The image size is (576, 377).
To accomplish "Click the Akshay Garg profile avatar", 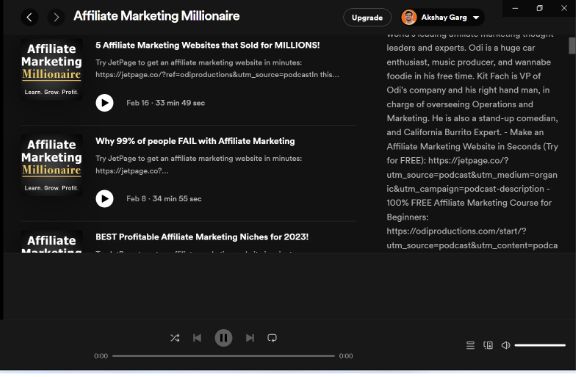I will click(409, 18).
